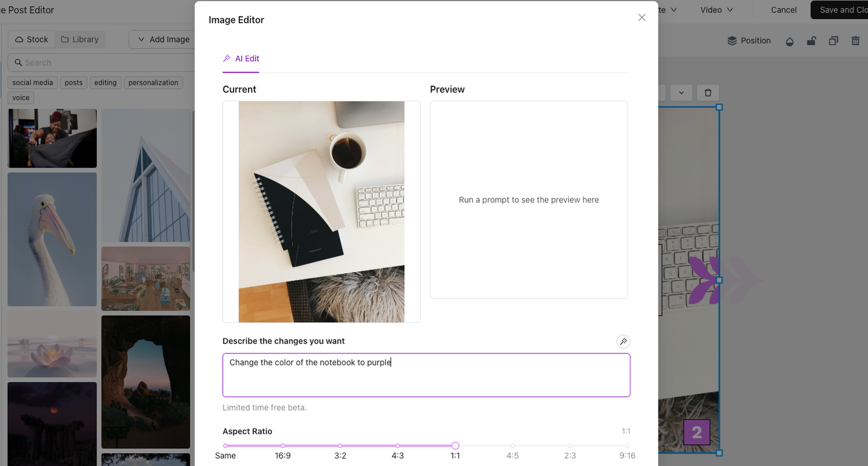Click the prompt description text field
The height and width of the screenshot is (466, 868).
coord(426,375)
